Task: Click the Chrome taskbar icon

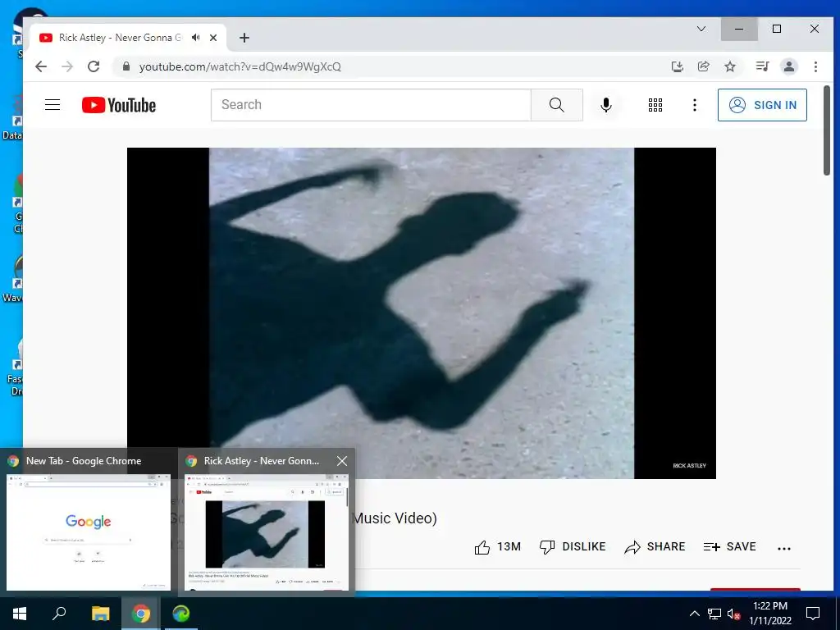Action: (x=141, y=614)
